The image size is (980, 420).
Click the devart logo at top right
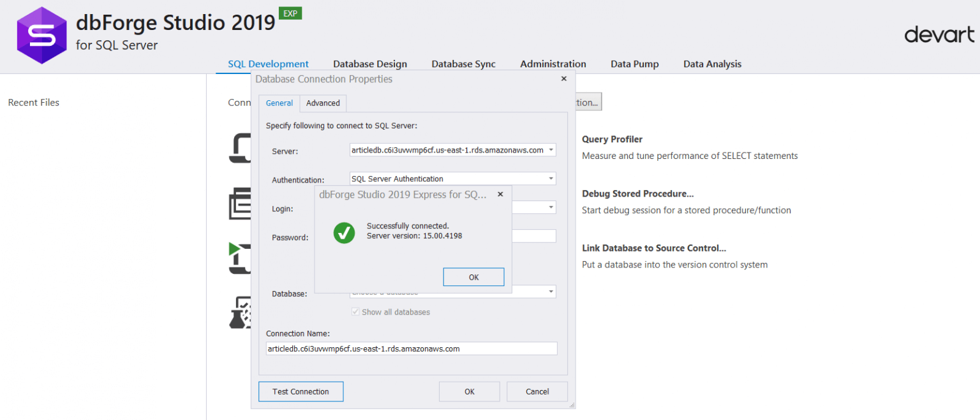pos(939,34)
